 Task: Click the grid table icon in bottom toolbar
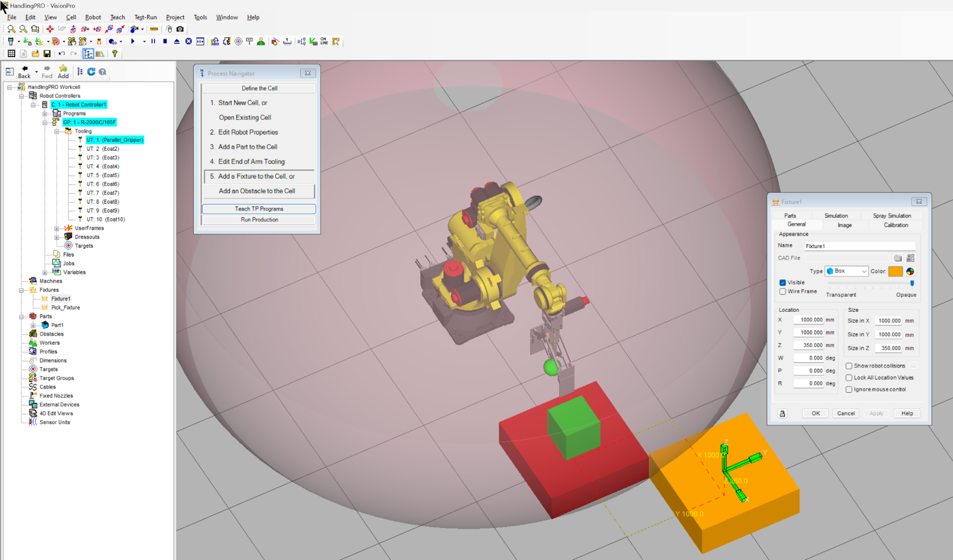tap(11, 54)
